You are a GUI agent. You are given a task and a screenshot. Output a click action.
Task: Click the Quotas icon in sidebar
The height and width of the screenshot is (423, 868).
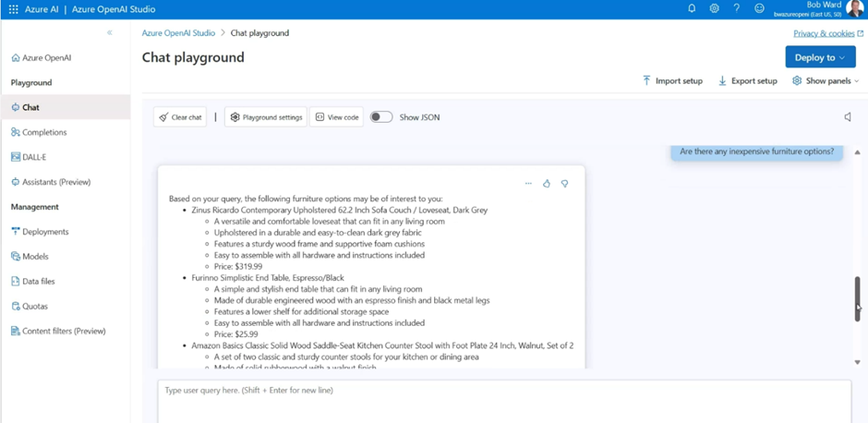pos(16,307)
